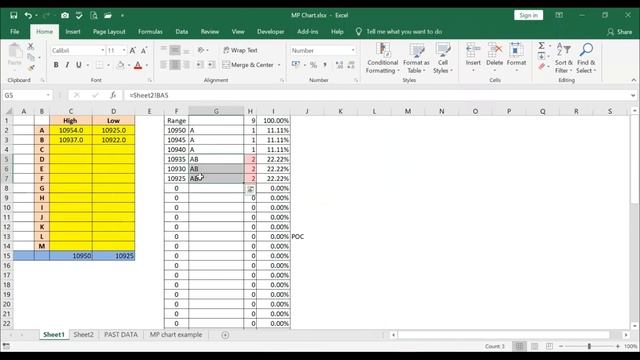
Task: Switch to the Developer ribbon tab
Action: coord(271,31)
